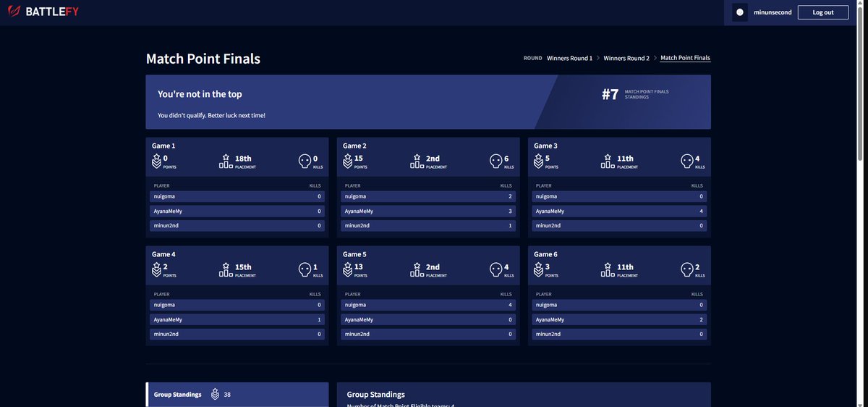The height and width of the screenshot is (407, 868).
Task: Click the Group Standings badge icon
Action: pos(215,395)
